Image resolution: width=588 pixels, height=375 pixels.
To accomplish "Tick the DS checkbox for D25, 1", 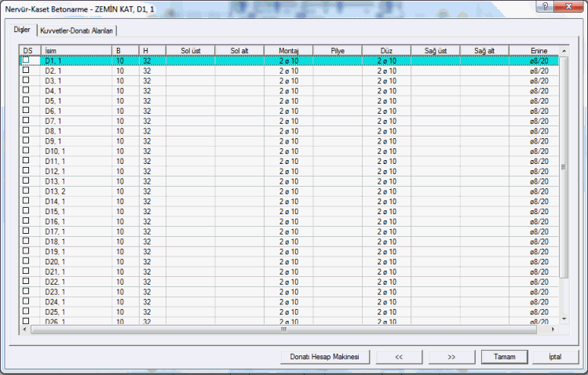I will pos(26,311).
